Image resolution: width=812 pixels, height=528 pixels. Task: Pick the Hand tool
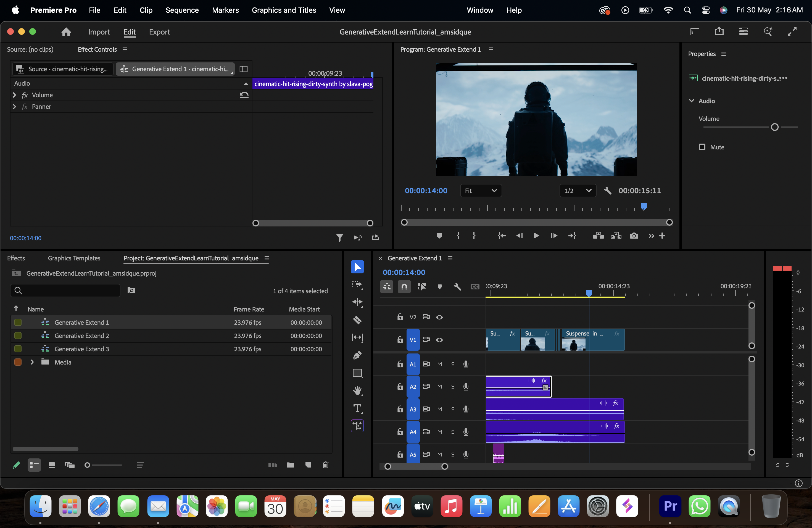pos(357,391)
